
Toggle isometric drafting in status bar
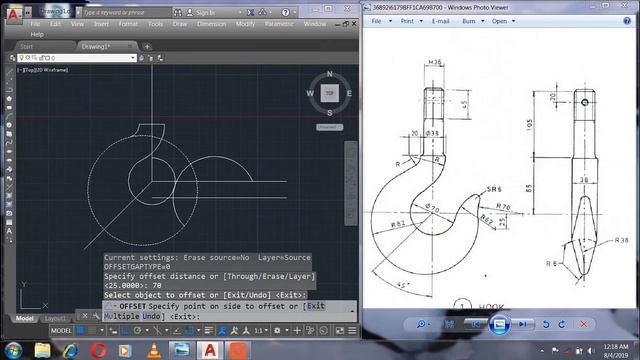point(157,331)
